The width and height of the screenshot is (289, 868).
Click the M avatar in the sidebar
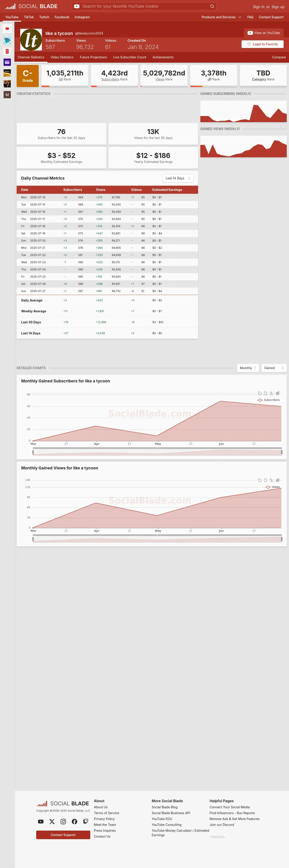pyautogui.click(x=7, y=95)
